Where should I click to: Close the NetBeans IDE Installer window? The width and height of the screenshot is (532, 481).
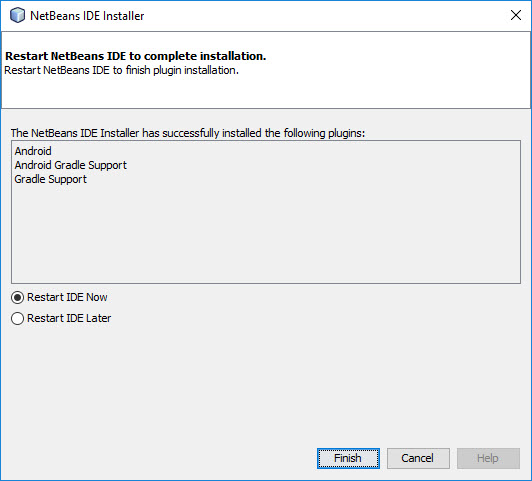coord(516,15)
